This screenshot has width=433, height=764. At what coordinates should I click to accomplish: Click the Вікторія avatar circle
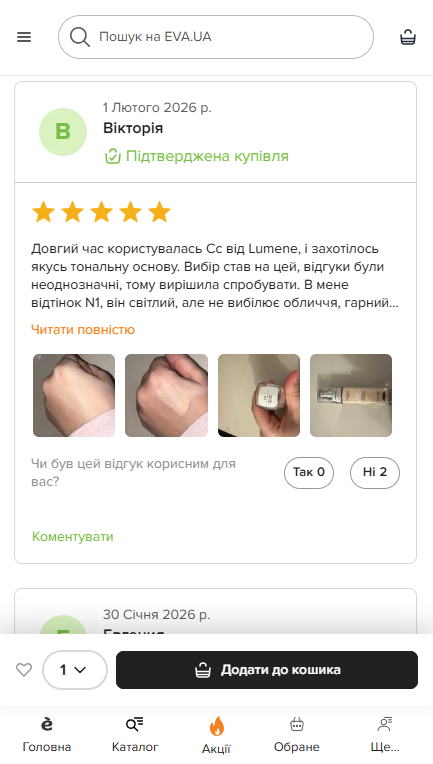[63, 132]
